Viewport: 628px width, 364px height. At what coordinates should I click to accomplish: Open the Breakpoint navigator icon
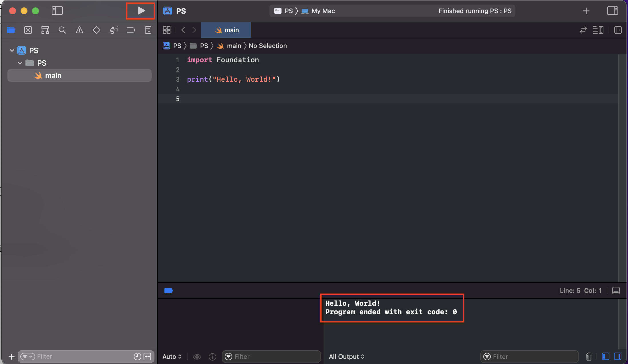(131, 30)
